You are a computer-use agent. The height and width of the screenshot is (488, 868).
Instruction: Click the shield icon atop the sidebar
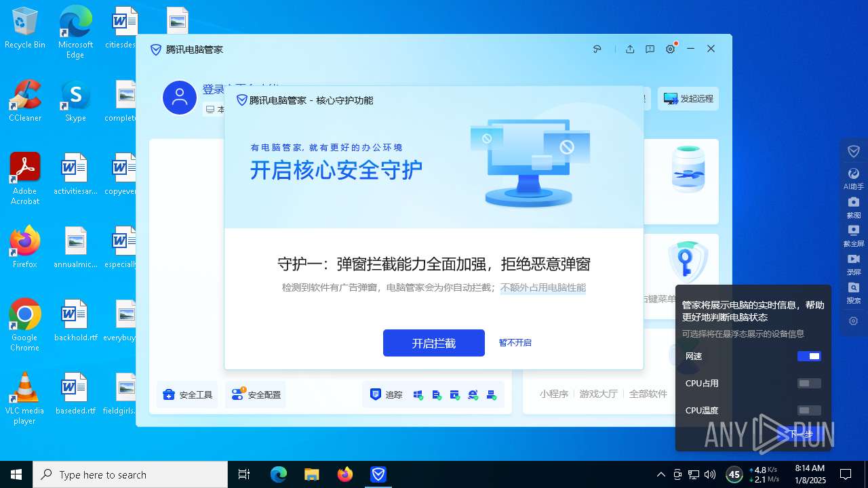(x=854, y=151)
